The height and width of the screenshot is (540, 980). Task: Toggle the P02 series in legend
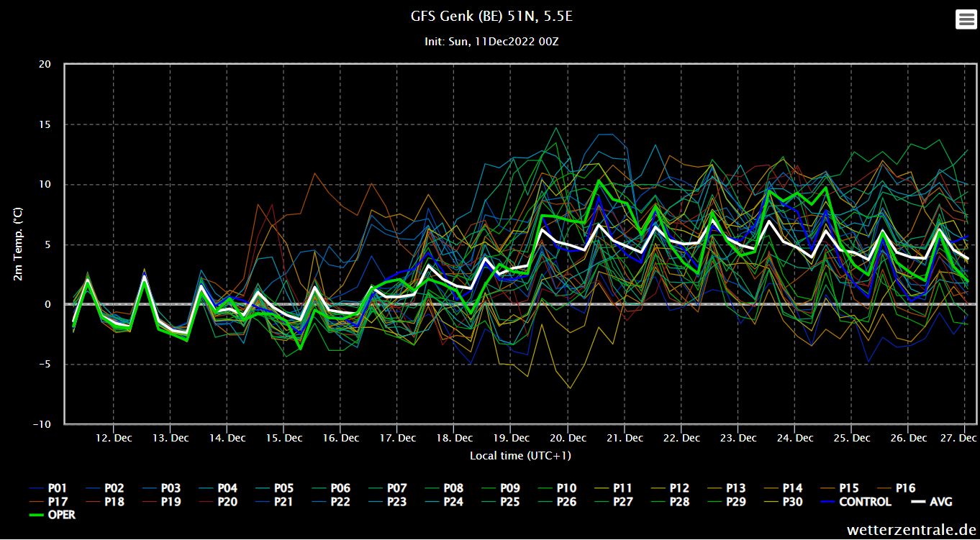(105, 489)
